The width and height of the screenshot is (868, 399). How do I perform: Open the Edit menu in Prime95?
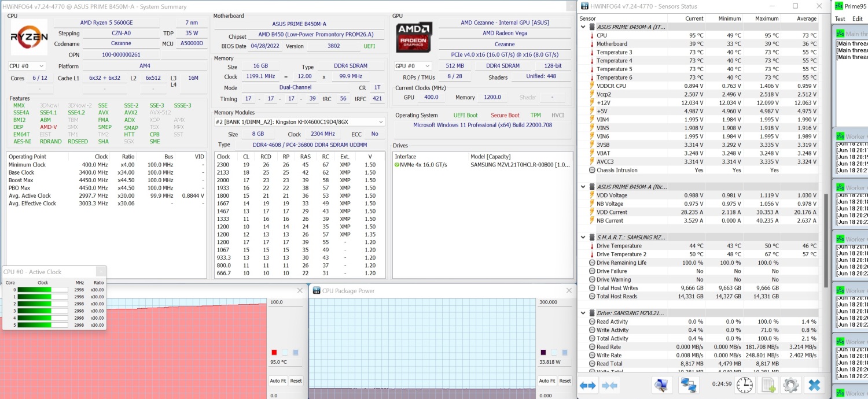(x=857, y=19)
